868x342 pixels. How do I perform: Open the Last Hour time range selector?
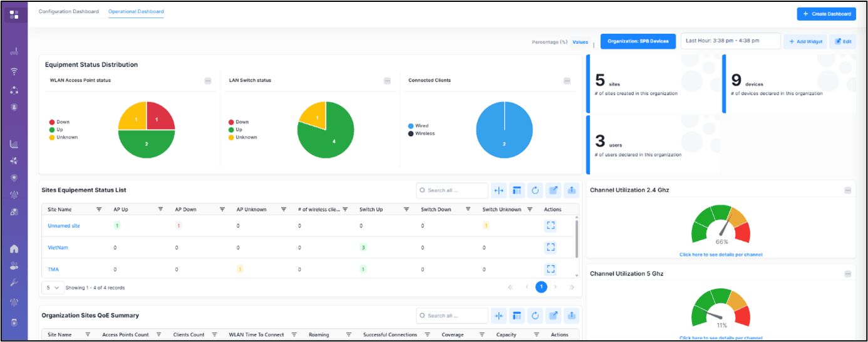[x=730, y=41]
